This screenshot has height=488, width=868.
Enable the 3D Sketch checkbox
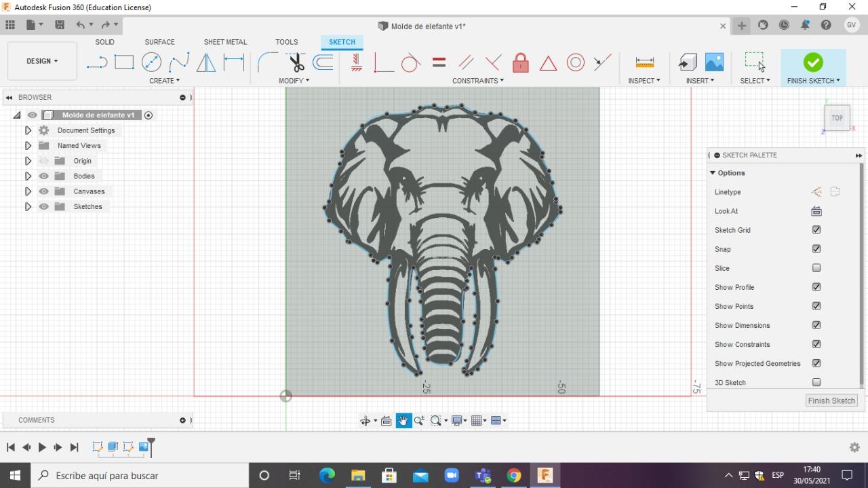(816, 382)
